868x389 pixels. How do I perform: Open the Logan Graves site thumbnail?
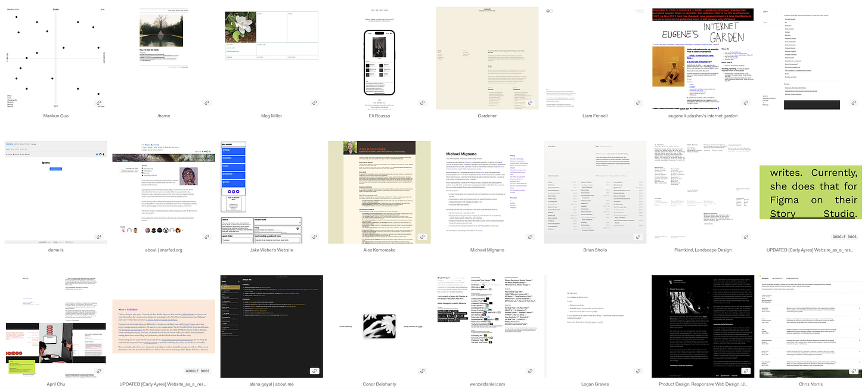pyautogui.click(x=595, y=326)
